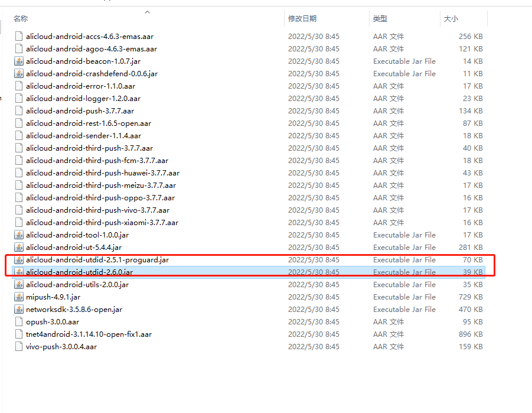532x413 pixels.
Task: Select file name alicloud-android-third-push-fcm-3.7.7.aar
Action: click(x=97, y=160)
